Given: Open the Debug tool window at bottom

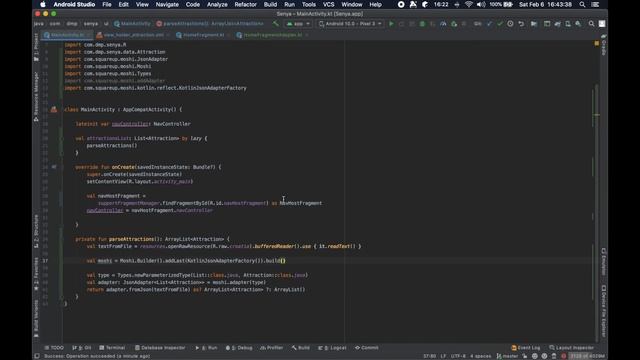Looking at the screenshot, I should (239, 348).
